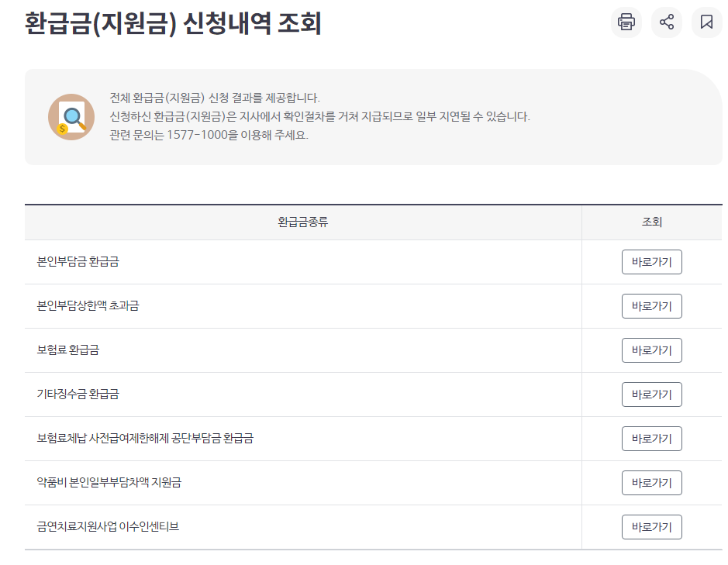Click the magnifier coin illustration icon
This screenshot has height=565, width=728.
click(x=70, y=116)
